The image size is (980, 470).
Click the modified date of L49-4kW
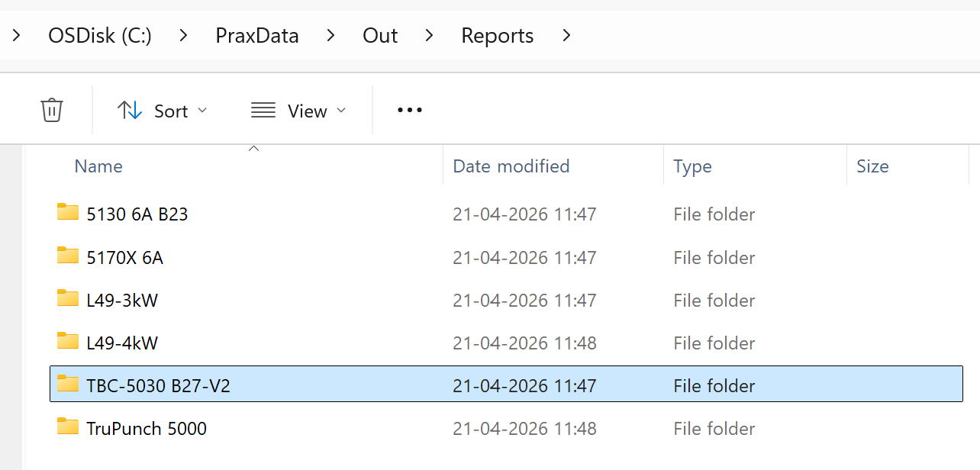(x=524, y=343)
